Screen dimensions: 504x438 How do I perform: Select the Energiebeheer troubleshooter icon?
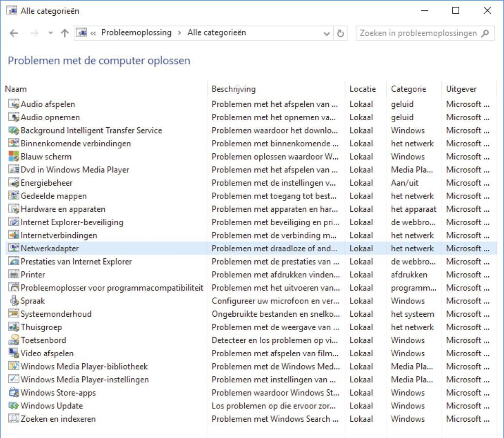(15, 183)
